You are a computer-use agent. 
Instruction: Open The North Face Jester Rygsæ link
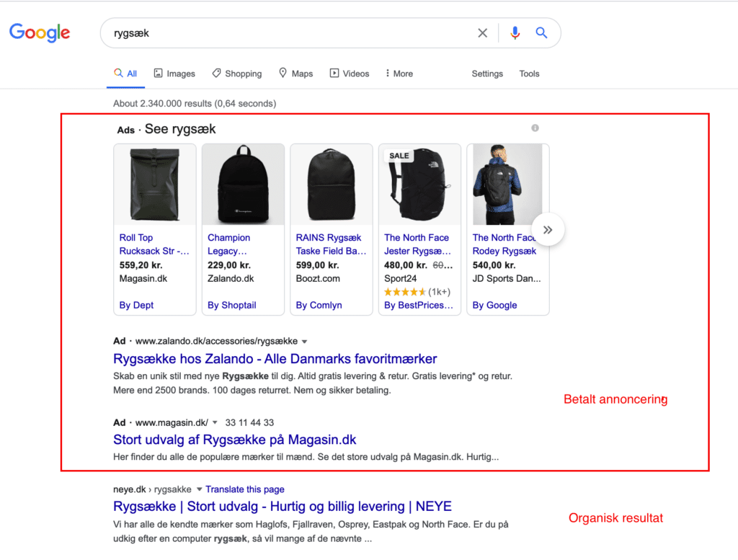417,244
